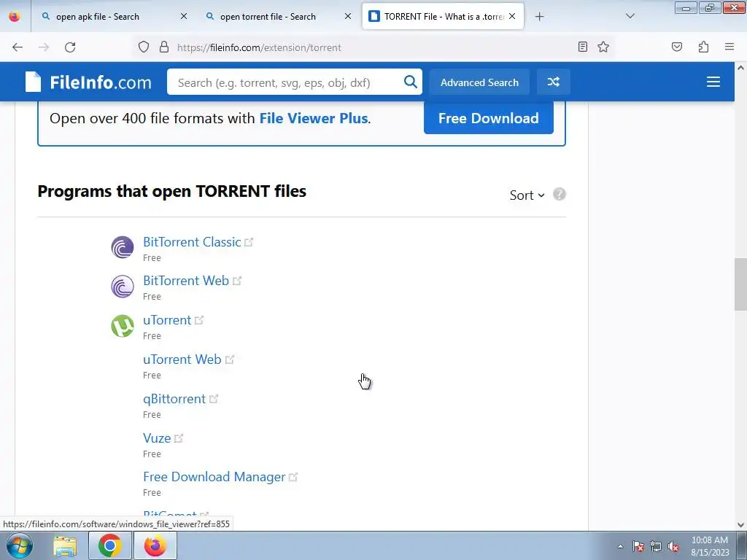Open Windows Explorer from taskbar

click(x=65, y=545)
